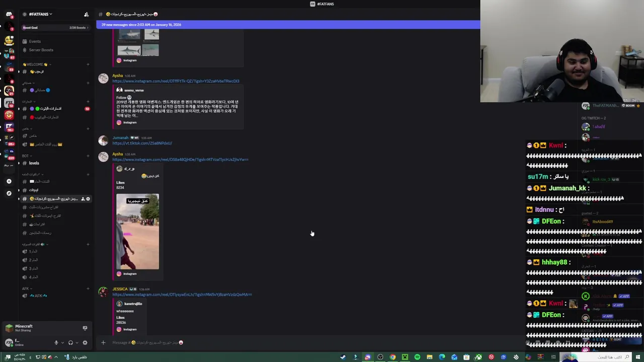Create invite for the selected channel
The image size is (644, 362).
click(83, 199)
